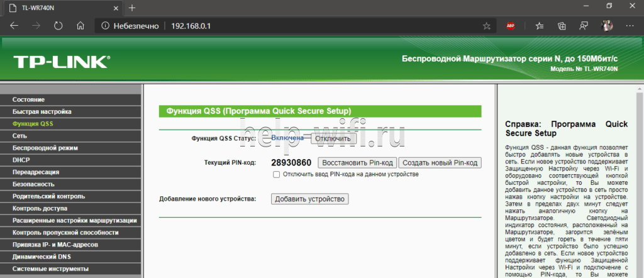Add page to favorites star icon
The image size is (644, 278).
(487, 26)
